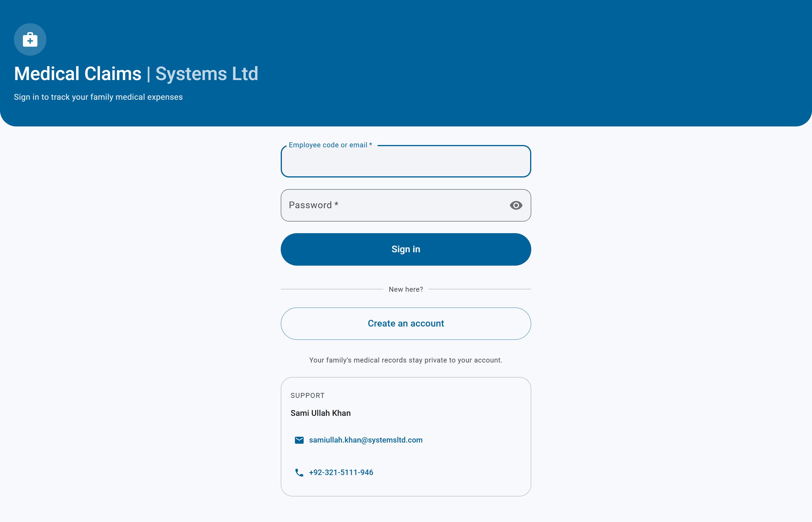This screenshot has height=522, width=812.
Task: Click the privacy note about family's medical records
Action: 406,360
